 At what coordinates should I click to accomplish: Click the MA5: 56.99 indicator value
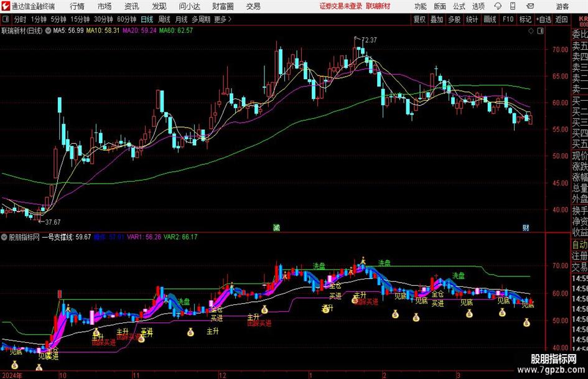click(68, 30)
